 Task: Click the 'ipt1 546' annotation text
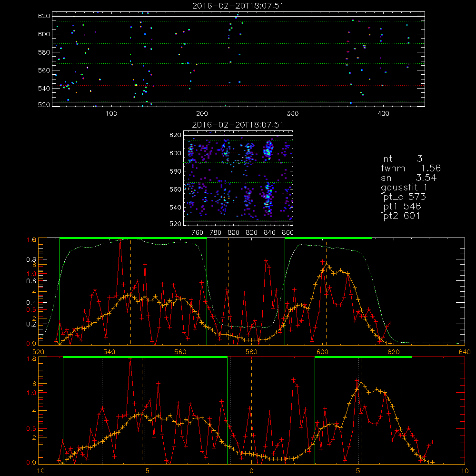(x=401, y=207)
